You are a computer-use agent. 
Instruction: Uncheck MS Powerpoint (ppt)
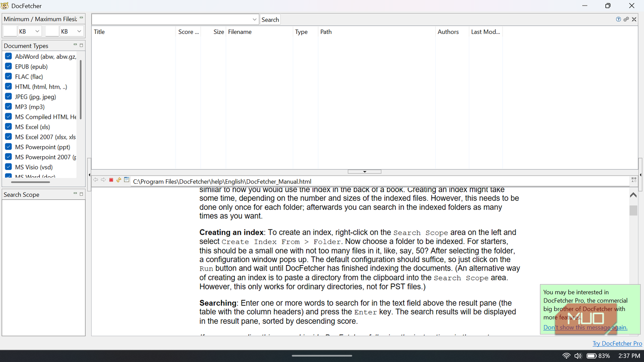[8, 147]
